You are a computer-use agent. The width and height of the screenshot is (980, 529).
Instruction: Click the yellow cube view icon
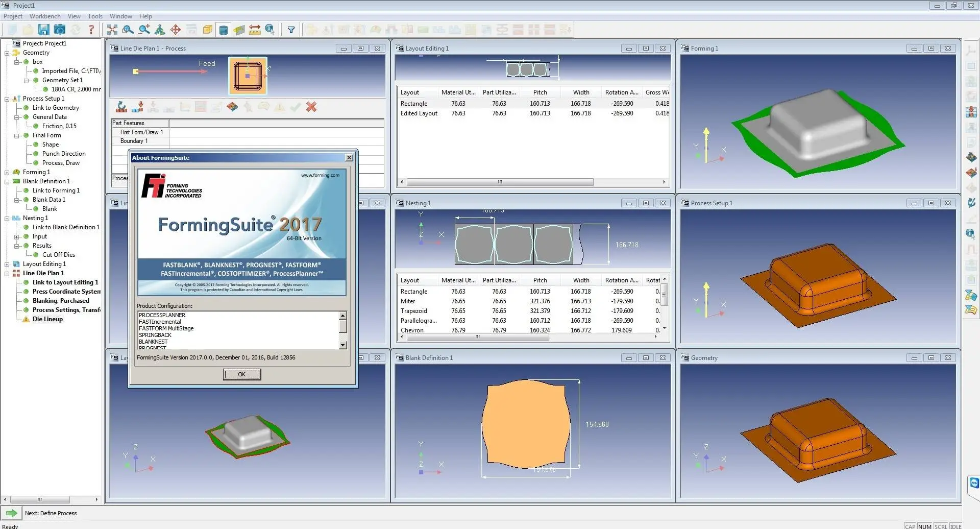(x=207, y=30)
